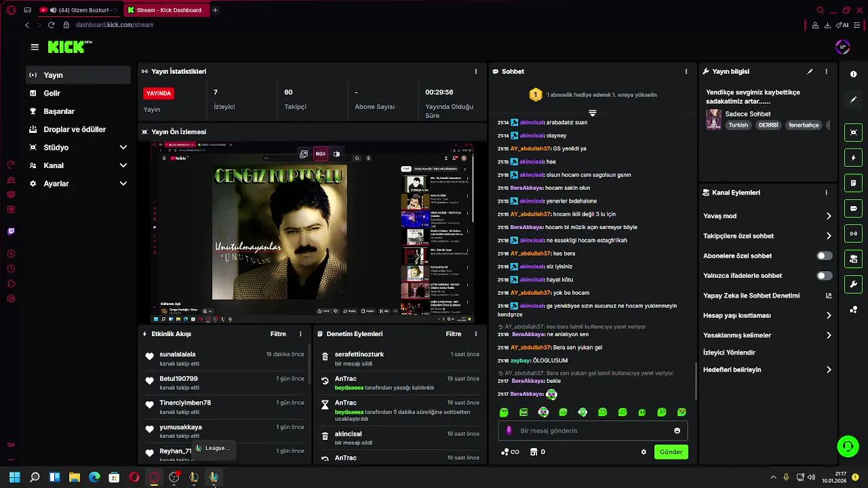Reload the page with the refresh icon
This screenshot has width=868, height=488.
[x=51, y=25]
